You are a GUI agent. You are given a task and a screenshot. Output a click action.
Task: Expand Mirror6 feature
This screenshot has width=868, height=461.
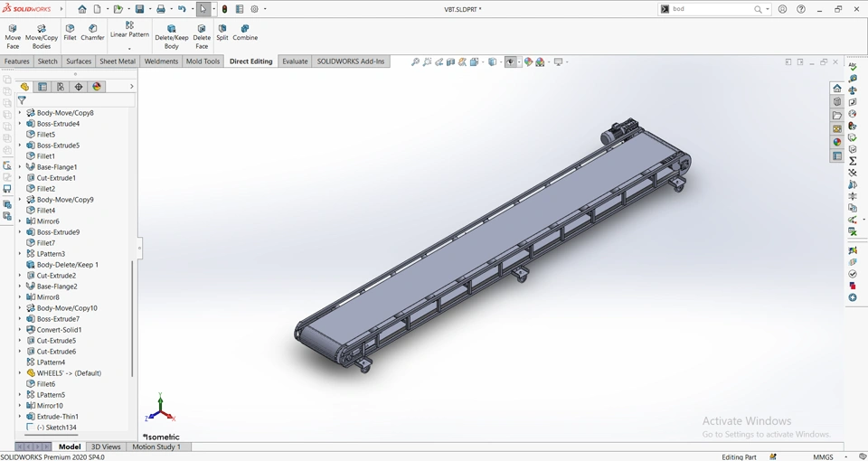point(20,221)
